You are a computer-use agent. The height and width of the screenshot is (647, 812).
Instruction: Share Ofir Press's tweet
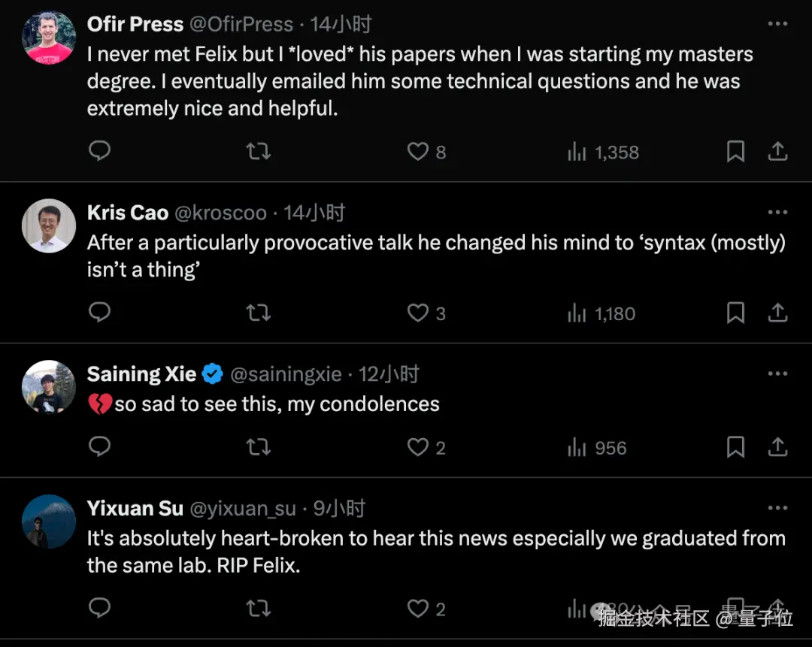[x=777, y=152]
